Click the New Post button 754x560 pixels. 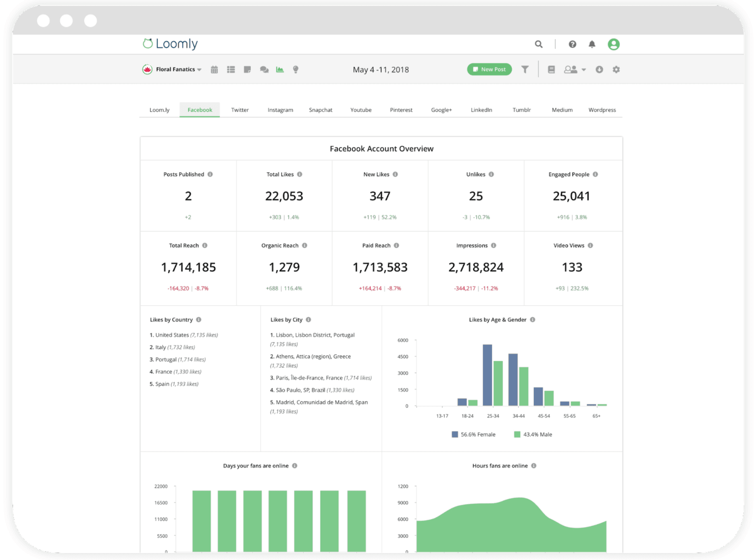[x=489, y=69]
